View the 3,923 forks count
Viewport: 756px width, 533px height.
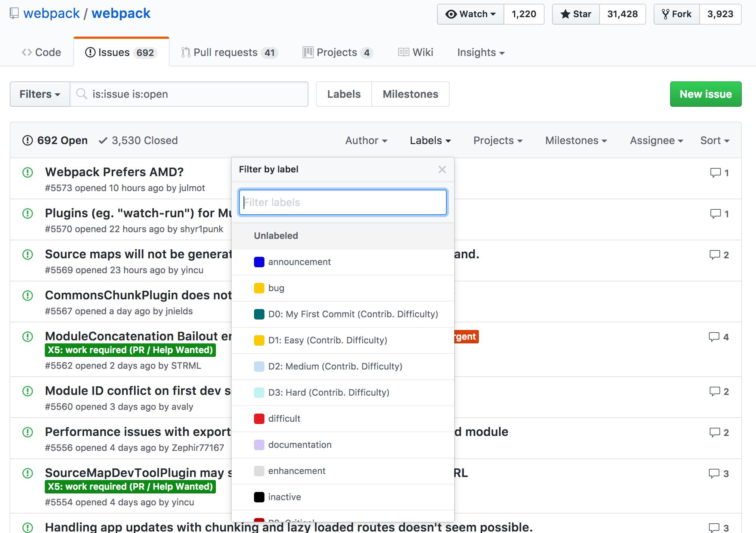click(721, 14)
